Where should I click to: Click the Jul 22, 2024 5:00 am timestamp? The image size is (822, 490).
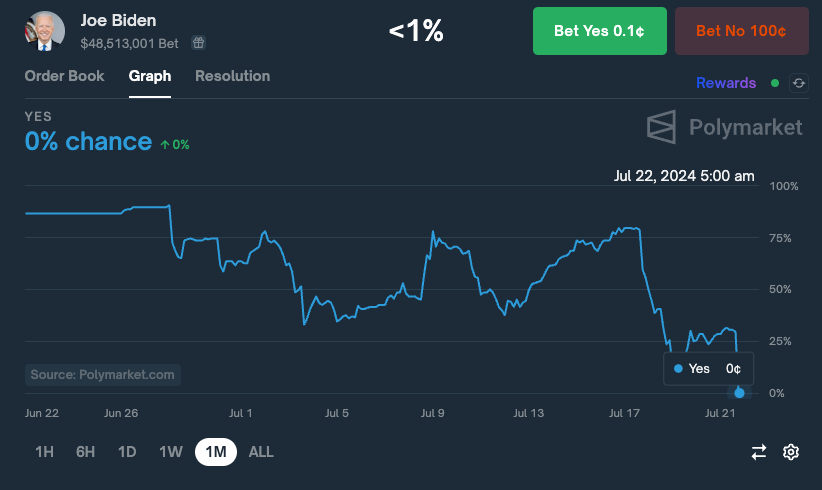pyautogui.click(x=684, y=176)
